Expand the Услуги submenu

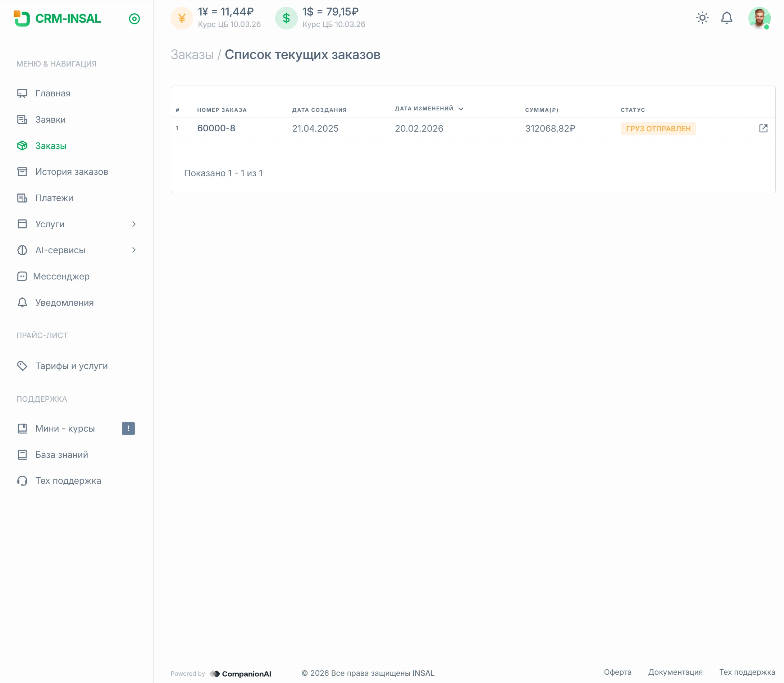(x=134, y=224)
